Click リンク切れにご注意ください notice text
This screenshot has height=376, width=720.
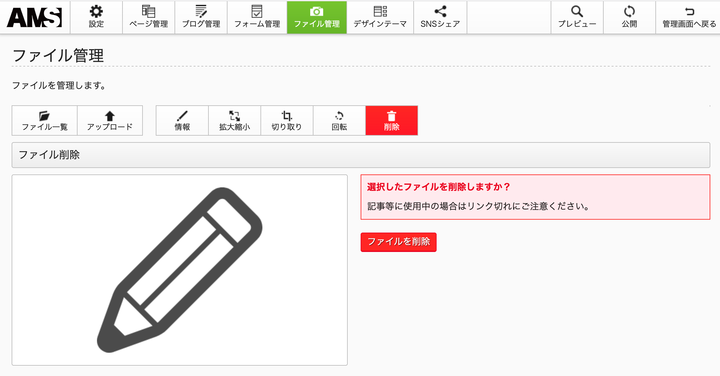(529, 206)
